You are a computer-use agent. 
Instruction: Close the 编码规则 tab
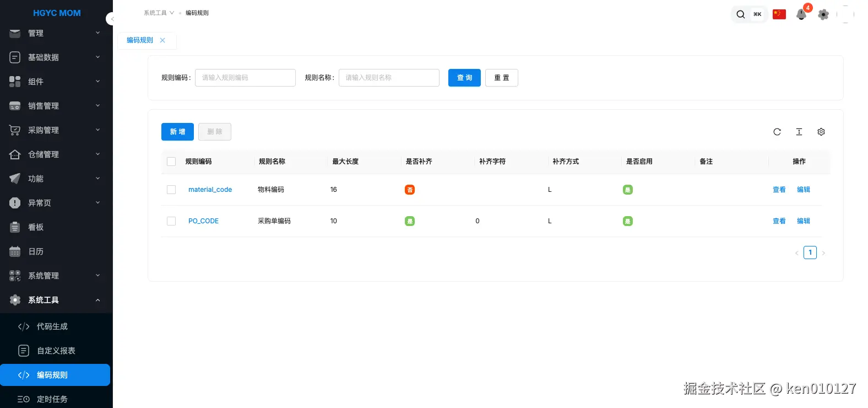point(162,40)
